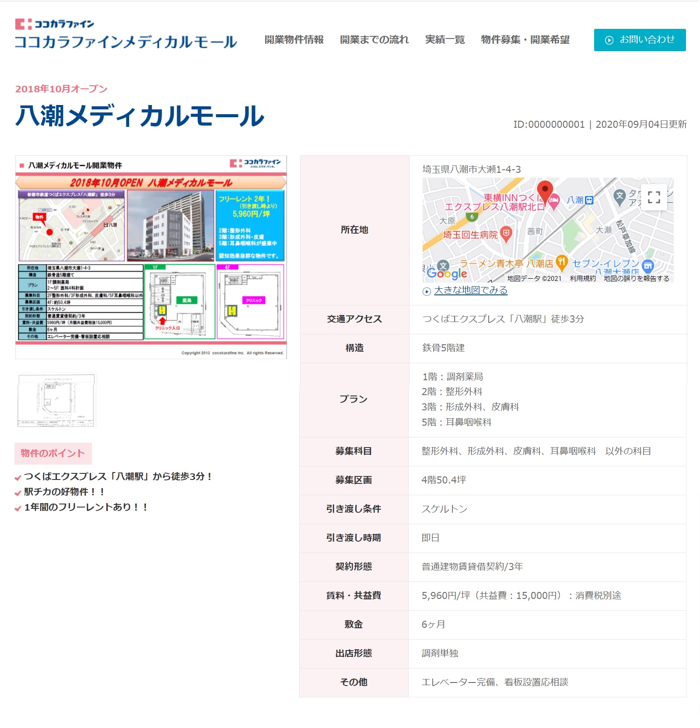Screen dimensions: 700x728
Task: Click the 6ヶ月 deposit value
Action: [x=433, y=624]
